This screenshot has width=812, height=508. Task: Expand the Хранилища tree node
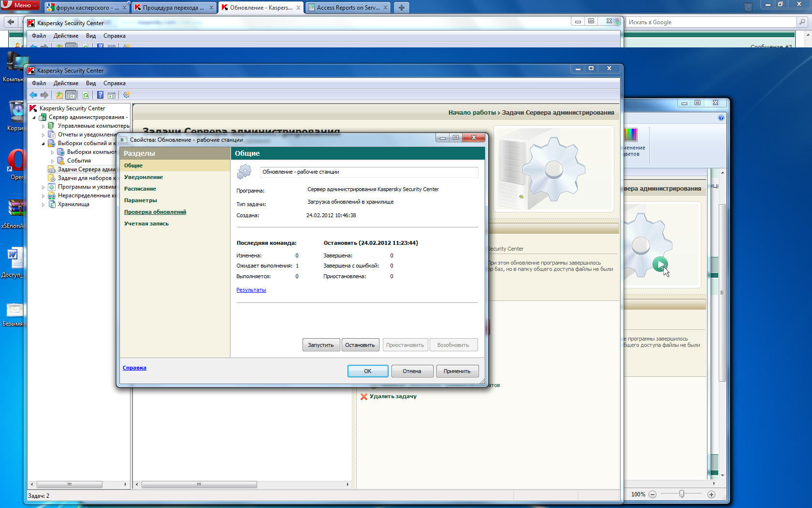43,205
